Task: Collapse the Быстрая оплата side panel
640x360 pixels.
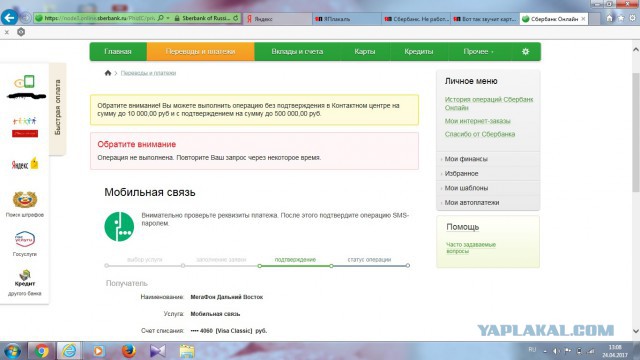Action: 58,108
